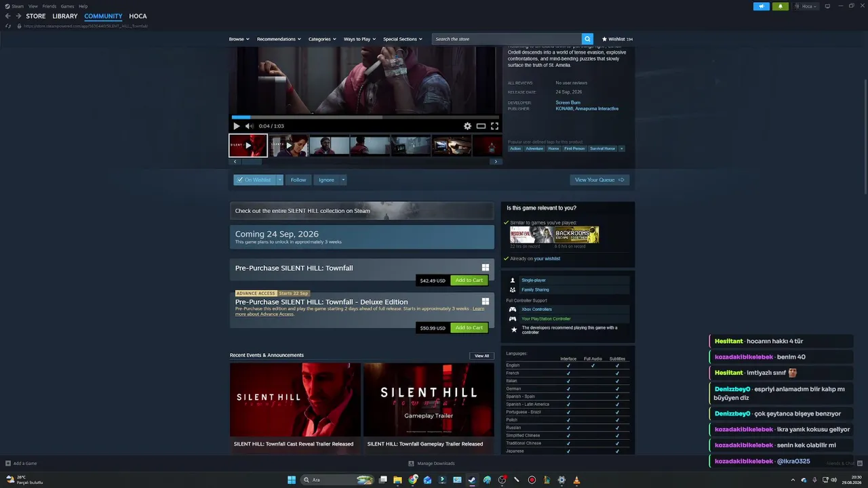Show hidden system tray icons
Viewport: 868px width, 488px height.
click(x=793, y=480)
